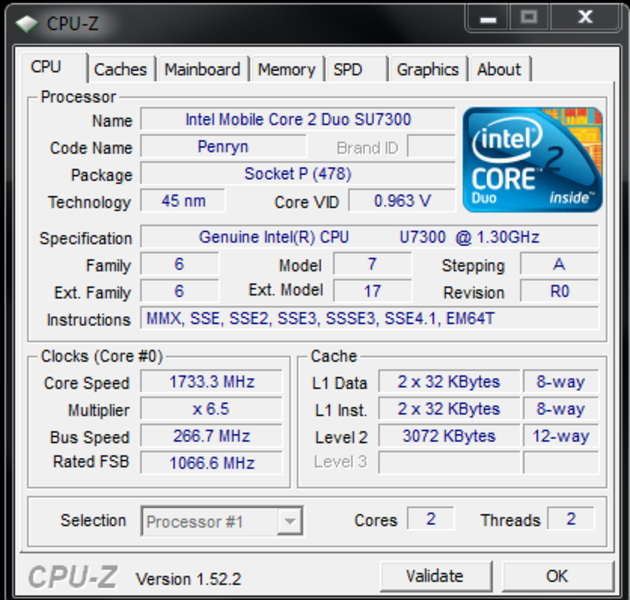Click the Cores count value

431,519
